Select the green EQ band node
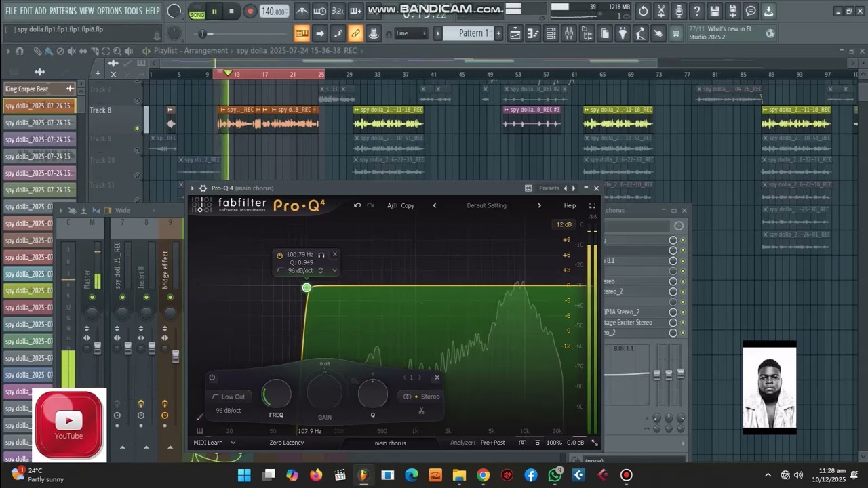868x488 pixels. (x=307, y=288)
